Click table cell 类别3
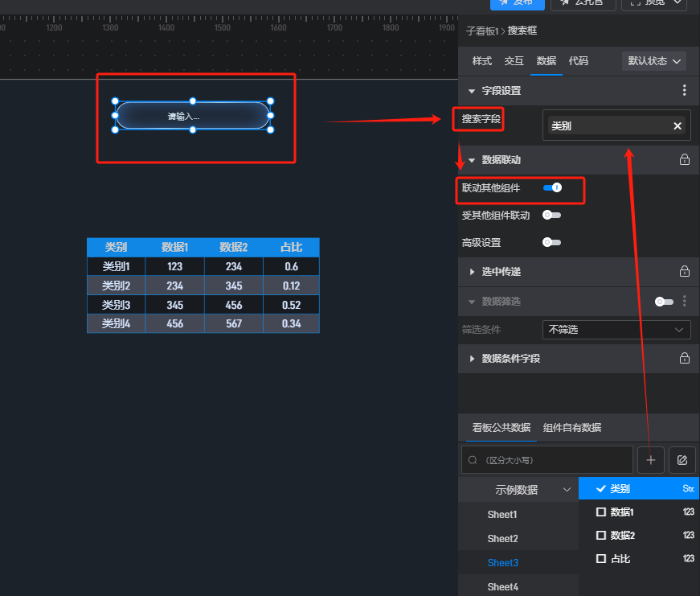Image resolution: width=700 pixels, height=596 pixels. pyautogui.click(x=116, y=305)
